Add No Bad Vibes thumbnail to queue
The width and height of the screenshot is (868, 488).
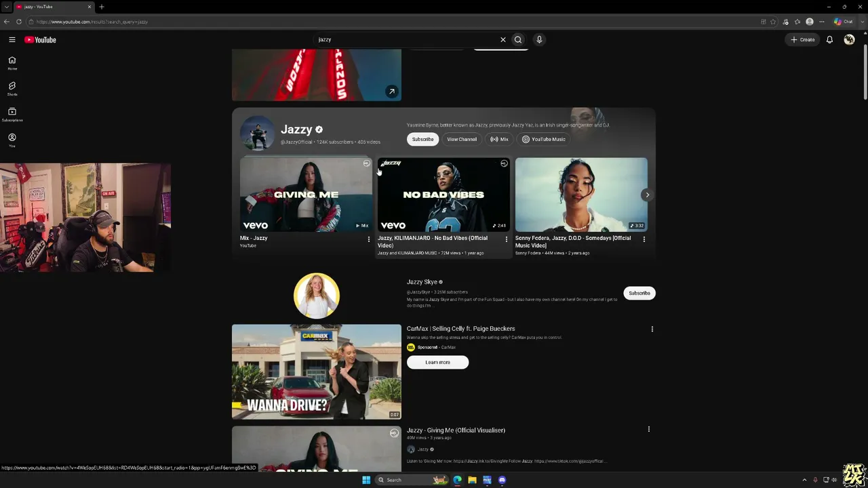point(504,163)
